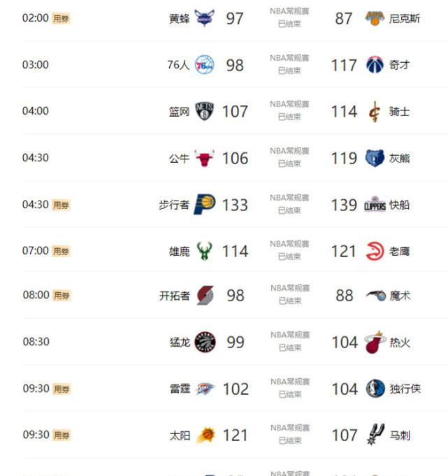Click the 用券 badge on the 08:00 game
The image size is (448, 476).
[x=62, y=296]
